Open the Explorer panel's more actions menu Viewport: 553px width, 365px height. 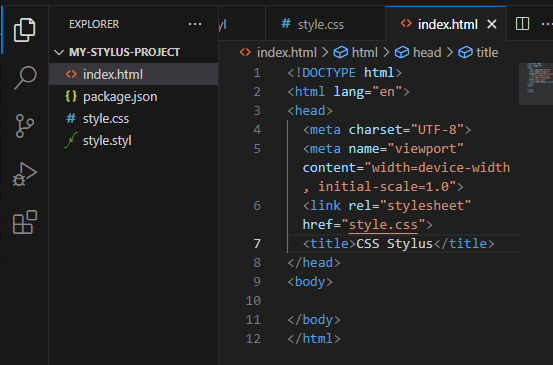(195, 24)
